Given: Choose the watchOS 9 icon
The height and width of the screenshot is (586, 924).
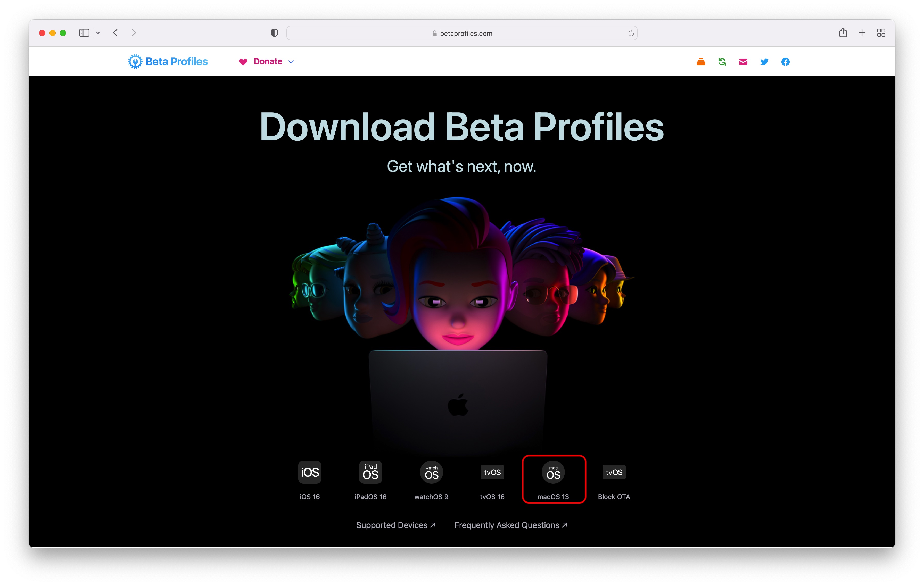Looking at the screenshot, I should (x=431, y=472).
